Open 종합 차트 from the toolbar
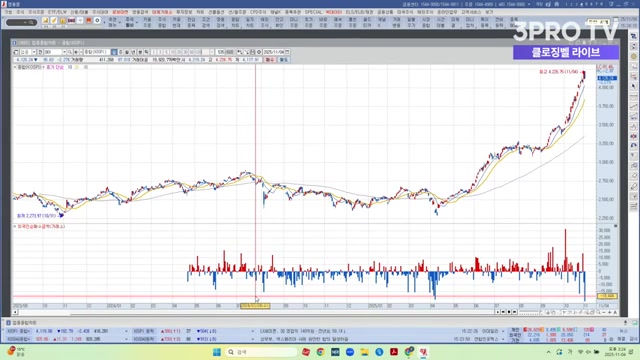640x360 pixels. [235, 22]
